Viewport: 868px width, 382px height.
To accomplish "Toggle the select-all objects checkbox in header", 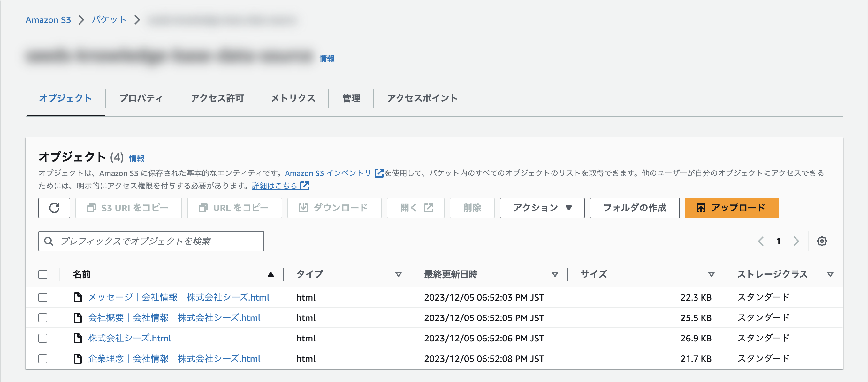I will coord(43,275).
